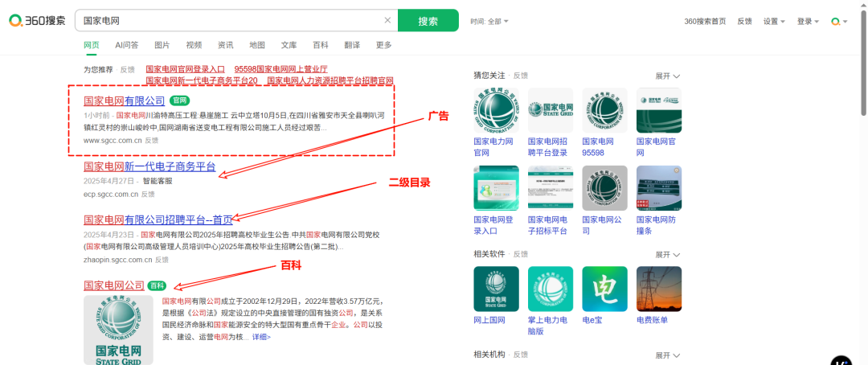868x365 pixels.
Task: Click the green 搜索 button
Action: [428, 20]
